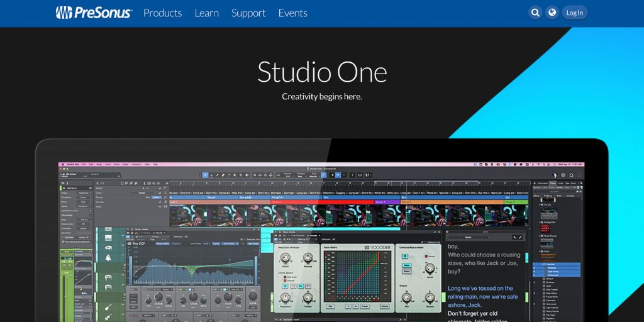Click the Wi-Fi icon in macOS menu bar
644x322 pixels.
pos(538,164)
